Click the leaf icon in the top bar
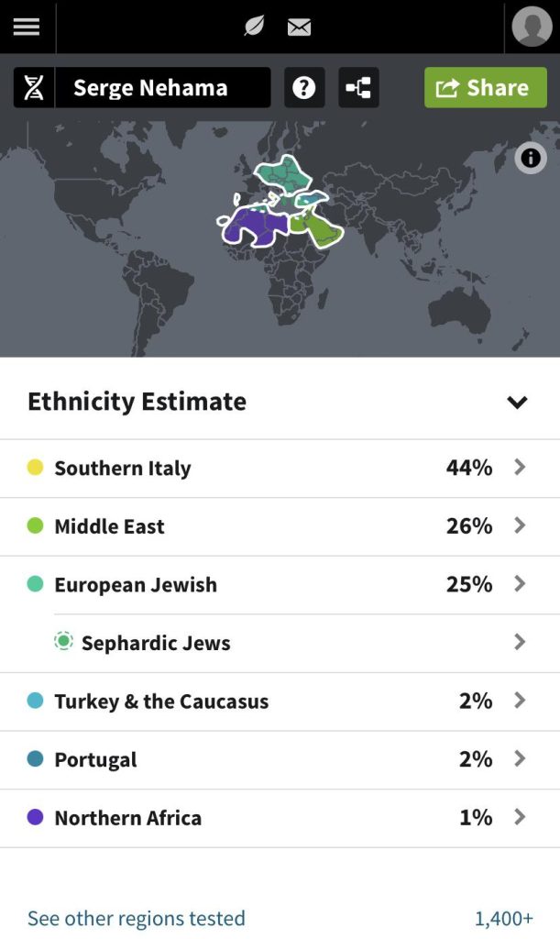This screenshot has width=560, height=939. 253,26
